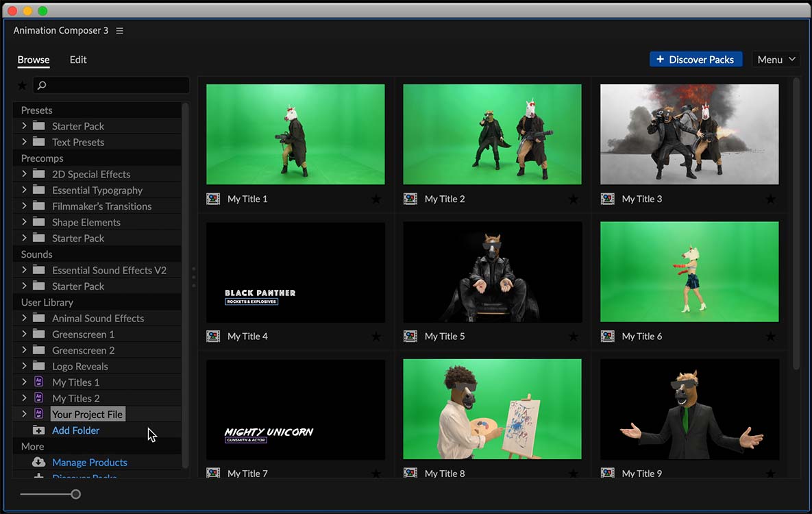812x514 pixels.
Task: Click the Add Folder plus icon
Action: (38, 430)
